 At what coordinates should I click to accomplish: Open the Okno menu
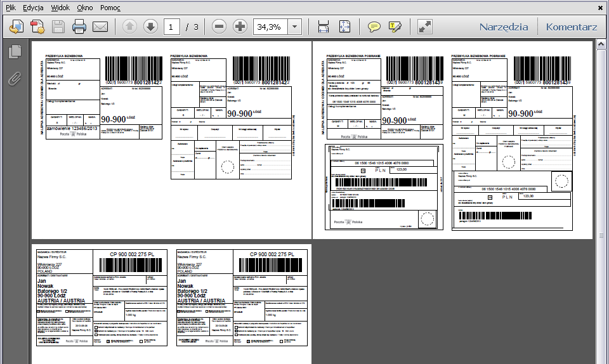click(x=84, y=8)
